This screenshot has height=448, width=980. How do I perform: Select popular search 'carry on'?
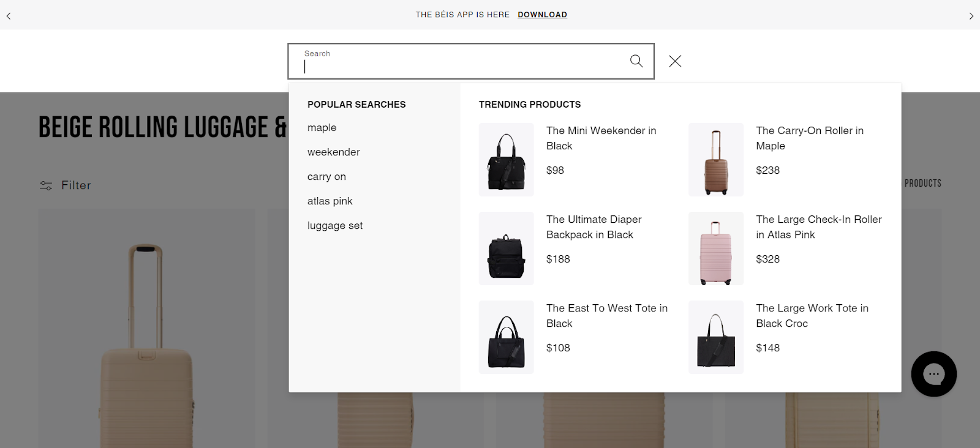[x=326, y=176]
